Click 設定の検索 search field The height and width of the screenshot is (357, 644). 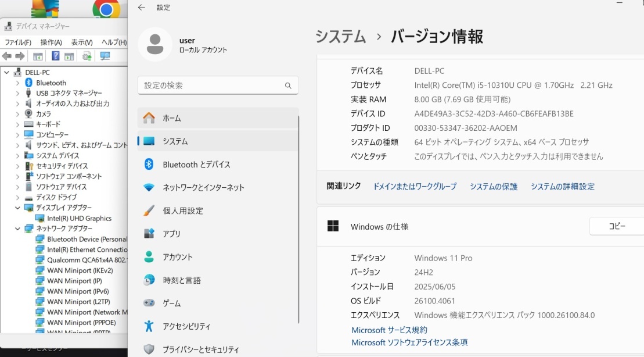[218, 85]
